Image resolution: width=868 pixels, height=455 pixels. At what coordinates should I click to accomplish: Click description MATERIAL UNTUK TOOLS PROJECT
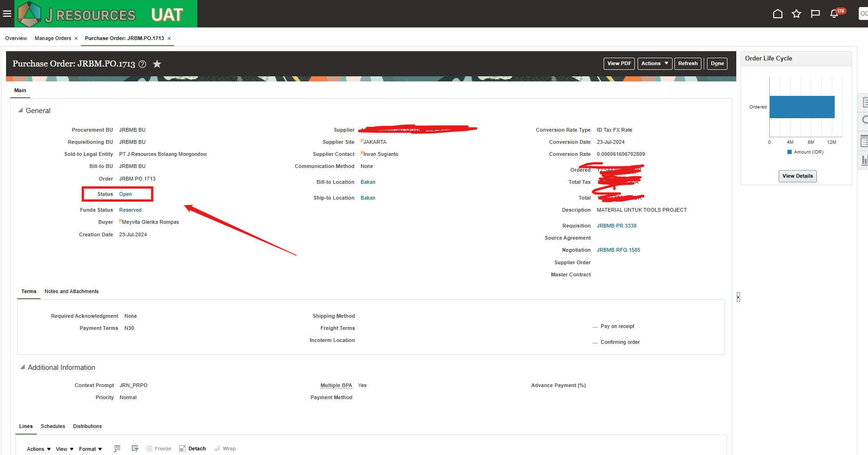641,210
